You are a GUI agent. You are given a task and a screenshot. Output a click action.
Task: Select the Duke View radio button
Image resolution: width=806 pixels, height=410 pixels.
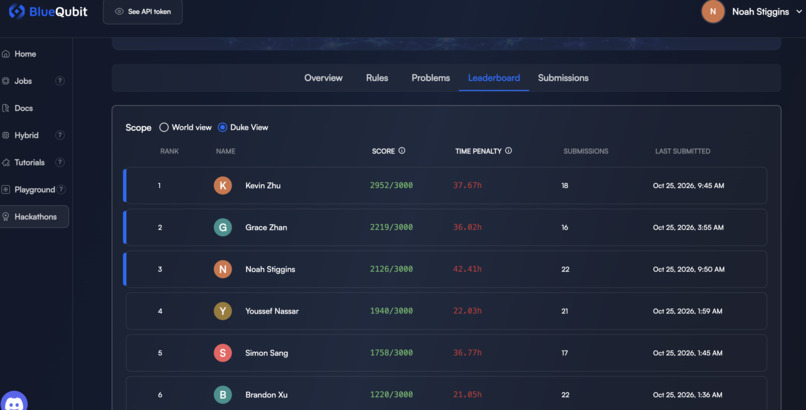[222, 127]
